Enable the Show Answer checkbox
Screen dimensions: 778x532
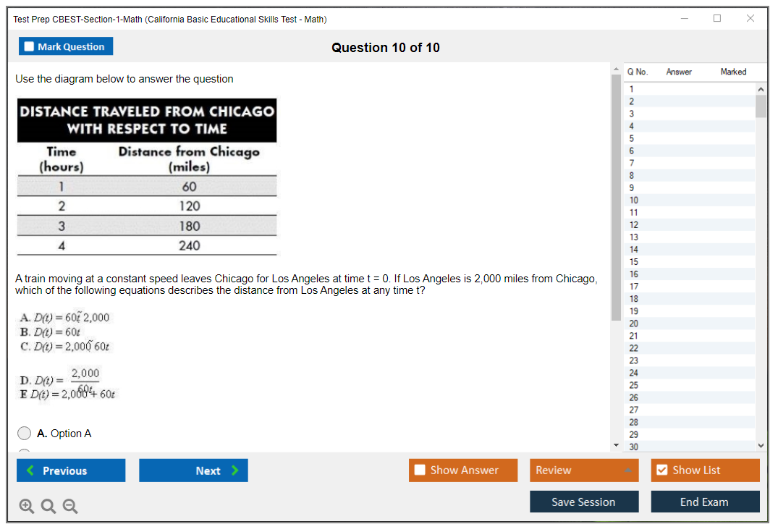420,470
